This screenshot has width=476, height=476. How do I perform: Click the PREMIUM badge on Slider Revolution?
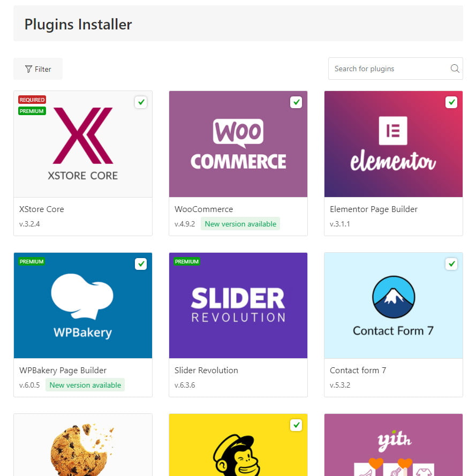[x=187, y=261]
